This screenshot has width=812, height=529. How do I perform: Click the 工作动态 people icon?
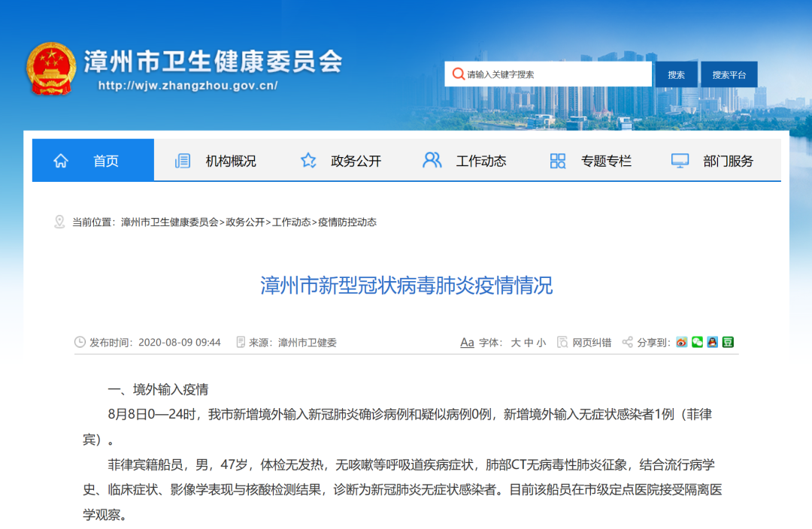[x=432, y=160]
